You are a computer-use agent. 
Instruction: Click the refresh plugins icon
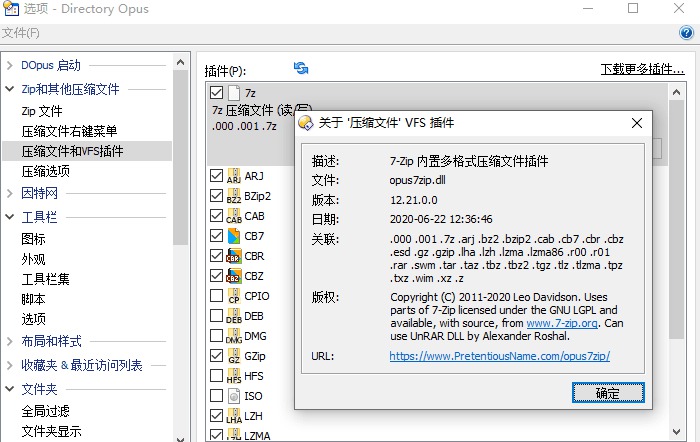301,68
